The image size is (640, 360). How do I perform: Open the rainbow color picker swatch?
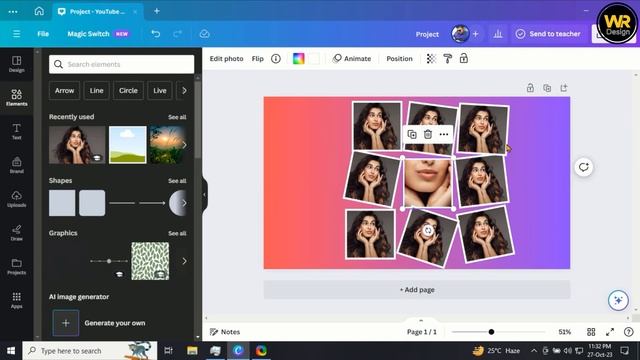point(298,59)
